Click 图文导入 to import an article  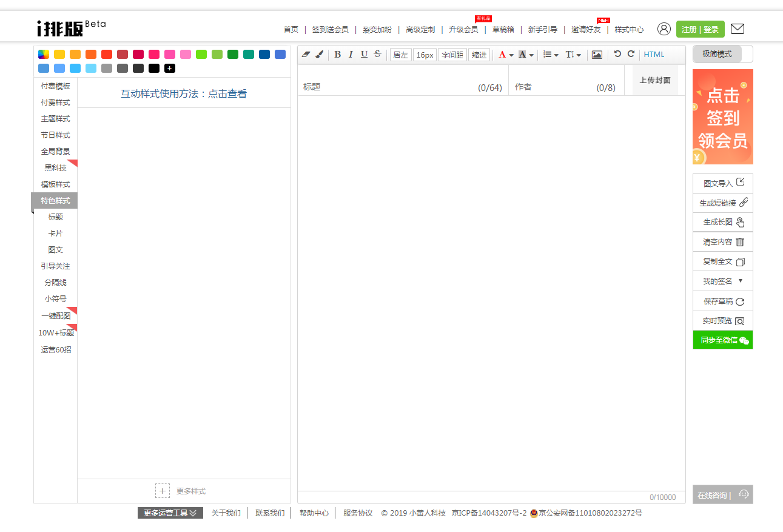pos(723,183)
